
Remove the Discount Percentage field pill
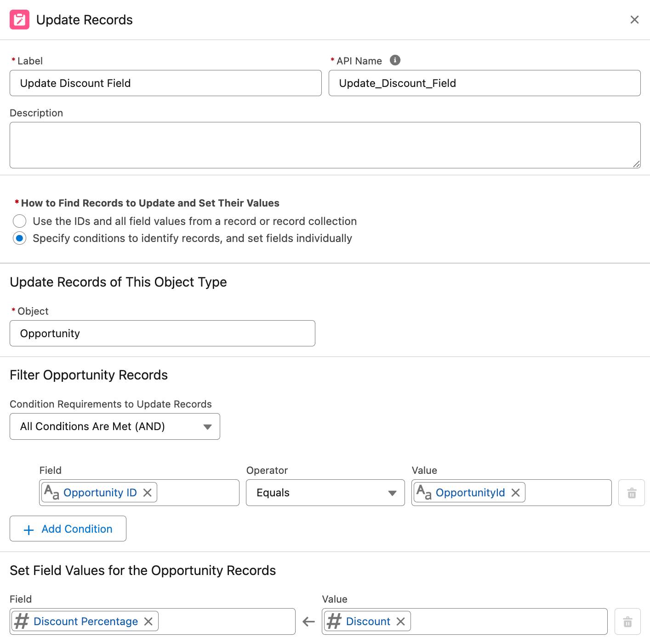pyautogui.click(x=148, y=621)
